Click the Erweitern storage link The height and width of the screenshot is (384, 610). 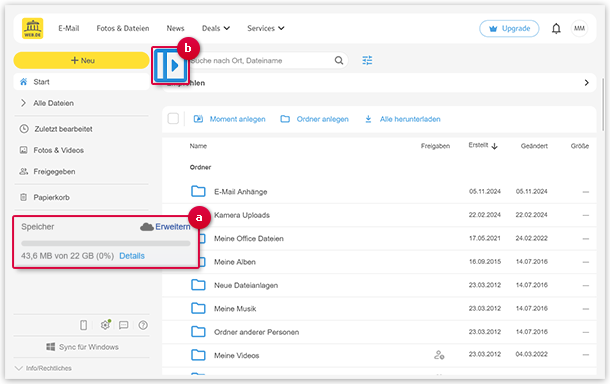[x=173, y=227]
